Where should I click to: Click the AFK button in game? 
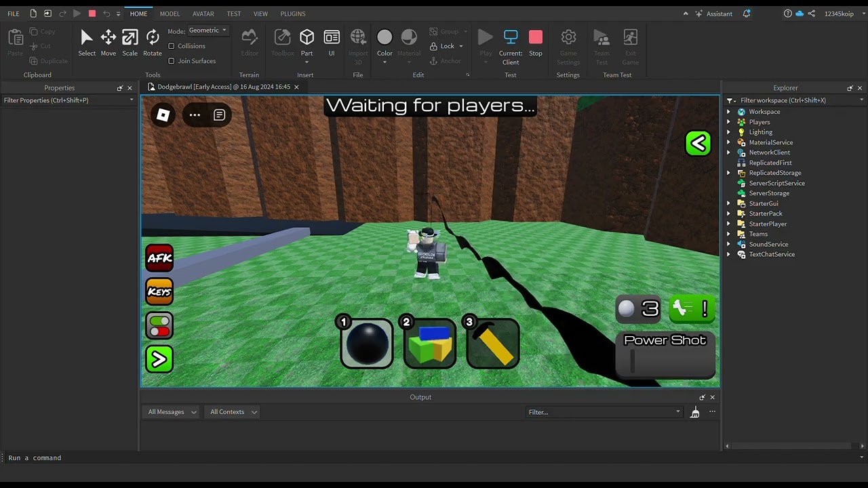159,258
